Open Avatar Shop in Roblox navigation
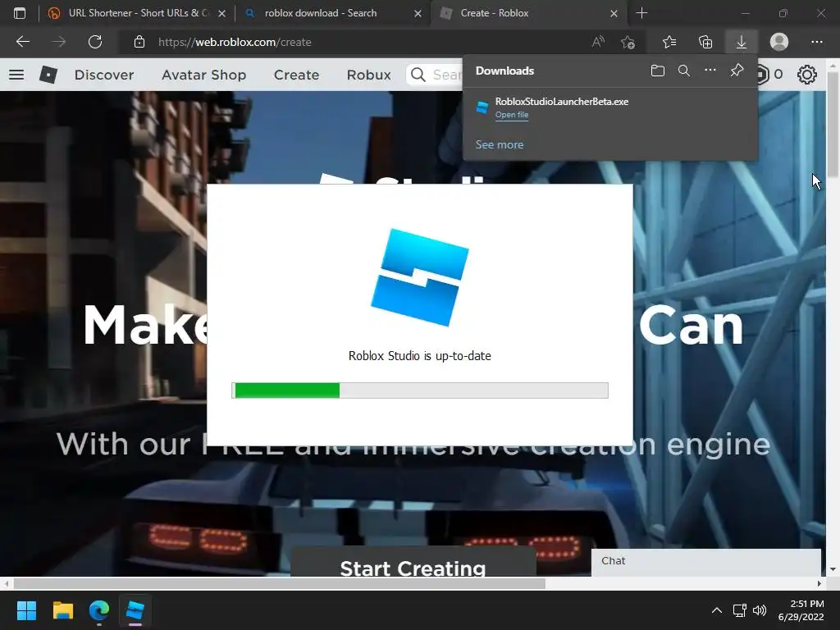The height and width of the screenshot is (630, 840). [203, 75]
